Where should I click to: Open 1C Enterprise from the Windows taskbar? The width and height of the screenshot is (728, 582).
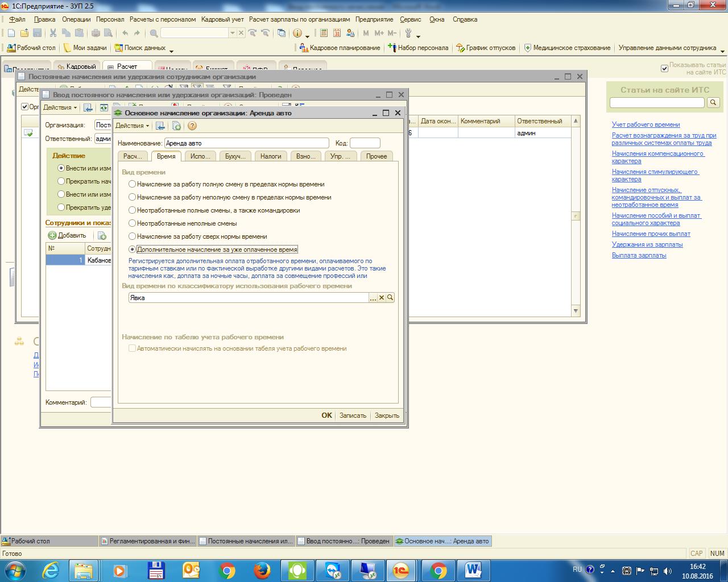coord(402,569)
